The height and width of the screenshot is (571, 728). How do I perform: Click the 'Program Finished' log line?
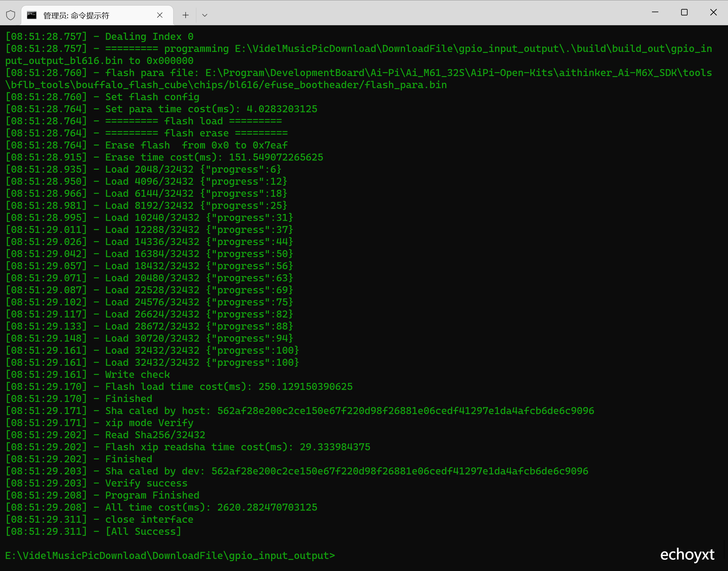point(103,495)
